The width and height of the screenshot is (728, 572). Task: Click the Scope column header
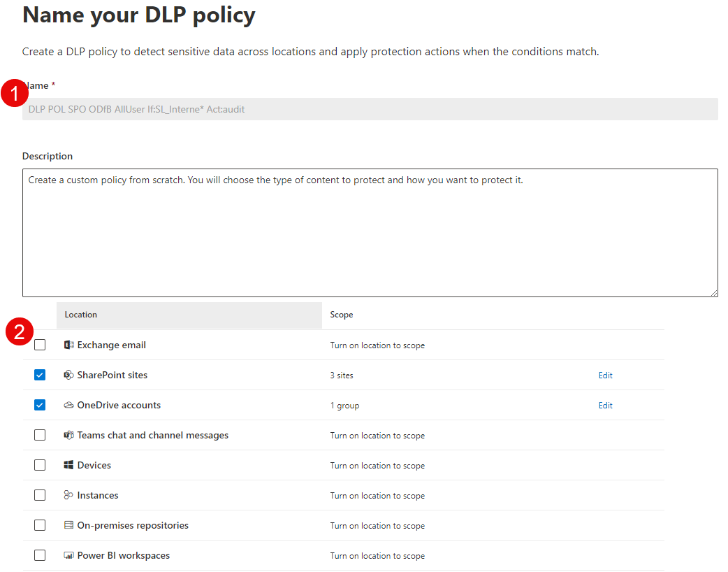tap(342, 315)
